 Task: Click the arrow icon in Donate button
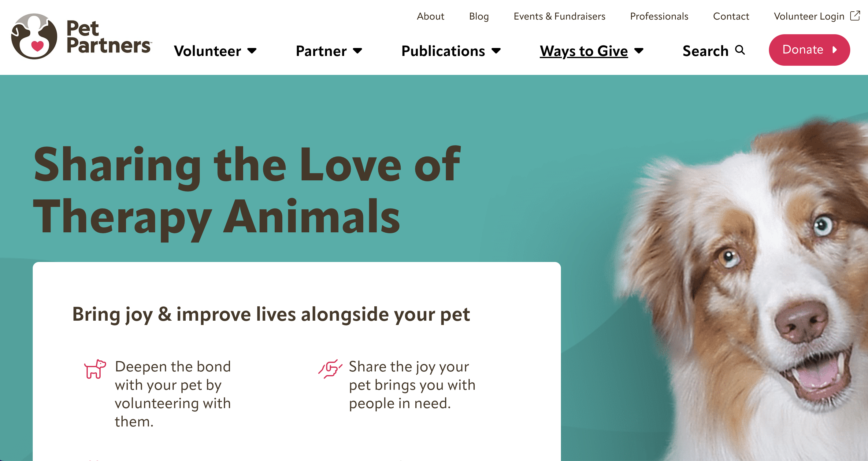(835, 50)
